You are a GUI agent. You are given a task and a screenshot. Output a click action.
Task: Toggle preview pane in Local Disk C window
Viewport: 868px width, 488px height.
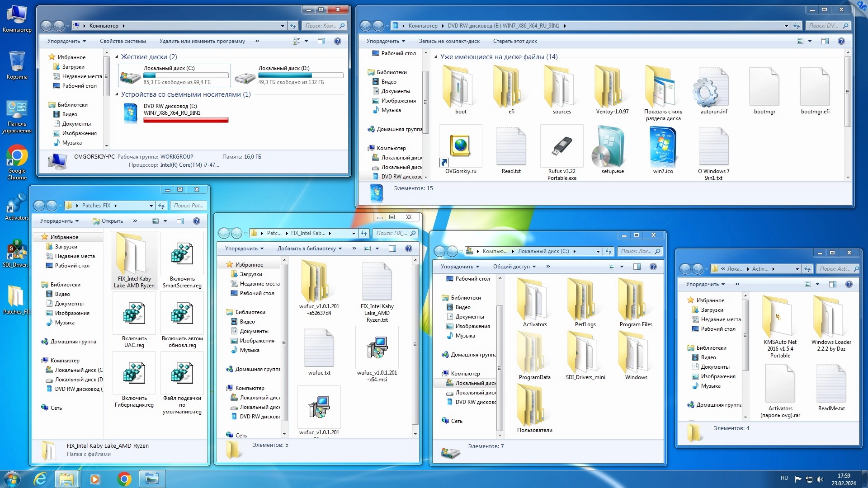click(x=637, y=267)
